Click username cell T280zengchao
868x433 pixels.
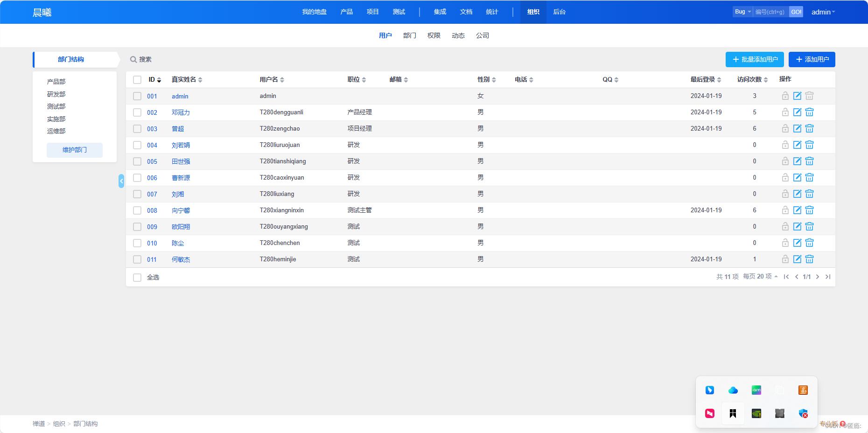click(280, 128)
